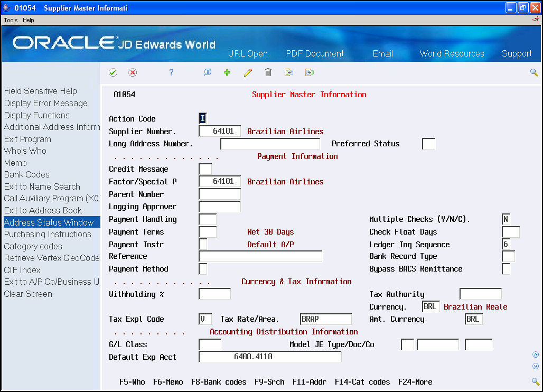The height and width of the screenshot is (392, 543).
Task: Click Exit Program in sidebar
Action: coord(27,139)
